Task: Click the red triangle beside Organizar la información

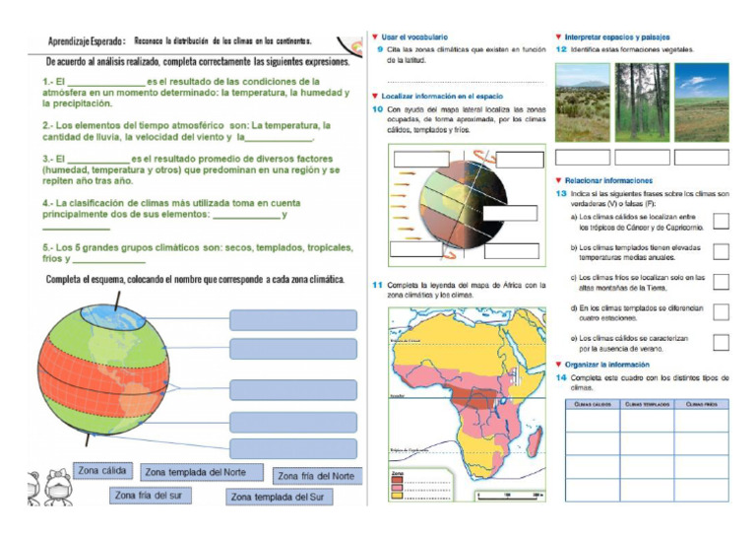Action: [x=558, y=365]
